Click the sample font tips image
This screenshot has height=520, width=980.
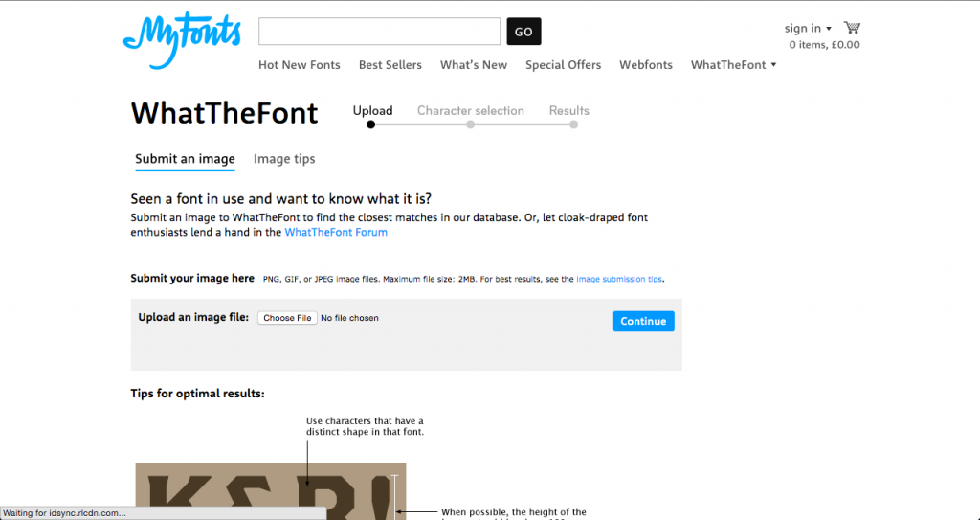tap(271, 491)
